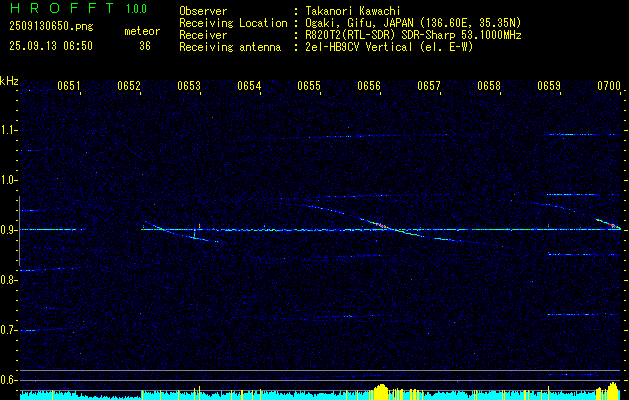Click the kHz axis label
The image size is (629, 400).
(x=9, y=81)
